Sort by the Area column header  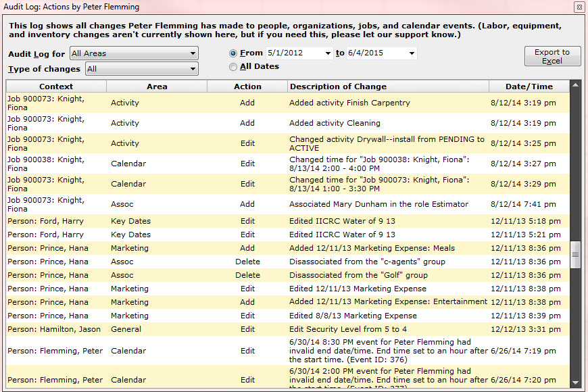tap(157, 87)
